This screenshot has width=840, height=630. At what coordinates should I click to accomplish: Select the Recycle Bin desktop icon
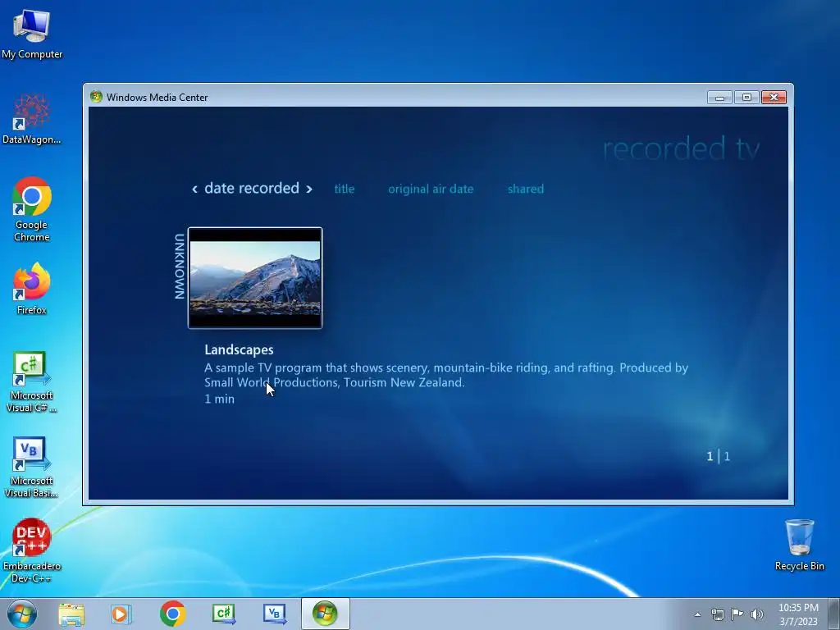coord(799,545)
